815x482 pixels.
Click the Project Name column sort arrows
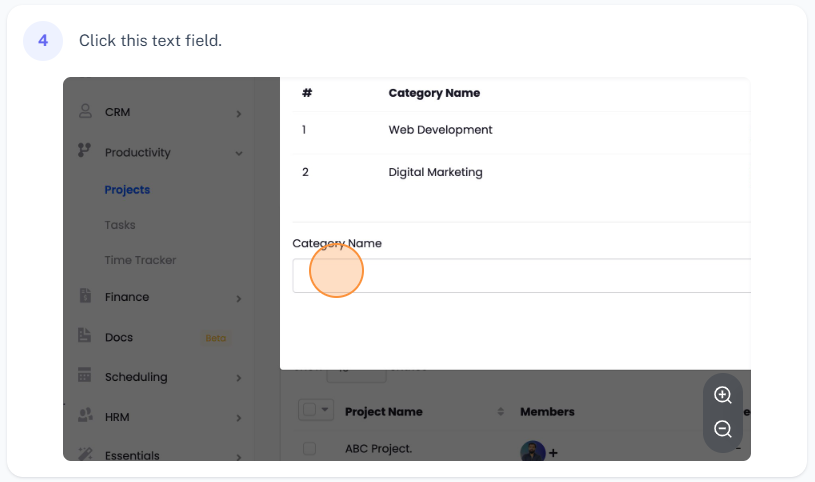(500, 412)
